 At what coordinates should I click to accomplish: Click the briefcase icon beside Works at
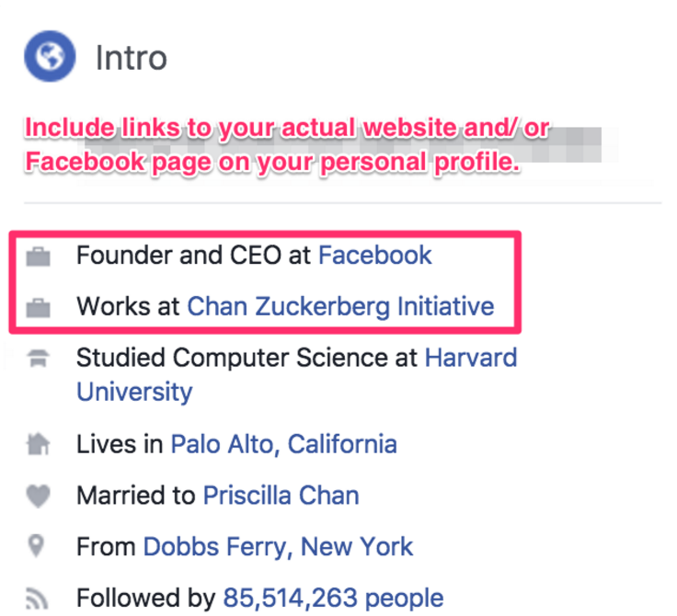(x=38, y=308)
